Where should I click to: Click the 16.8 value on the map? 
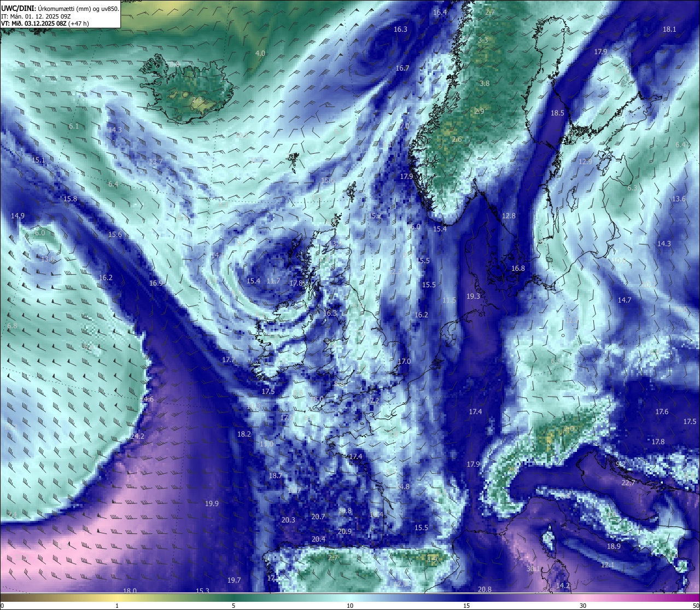coord(518,268)
